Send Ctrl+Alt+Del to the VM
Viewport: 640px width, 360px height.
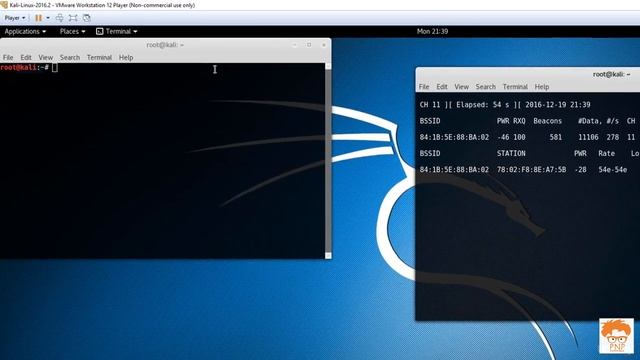click(x=60, y=18)
